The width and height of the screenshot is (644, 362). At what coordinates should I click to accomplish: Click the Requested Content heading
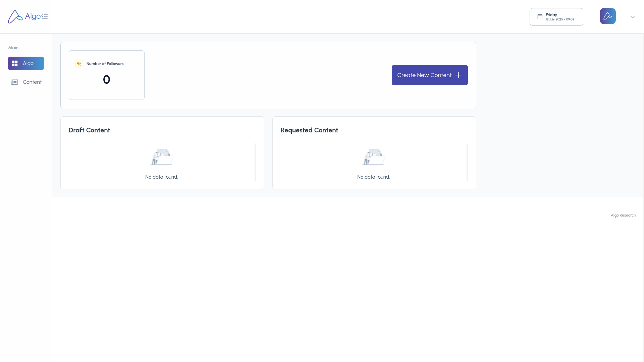pyautogui.click(x=309, y=130)
